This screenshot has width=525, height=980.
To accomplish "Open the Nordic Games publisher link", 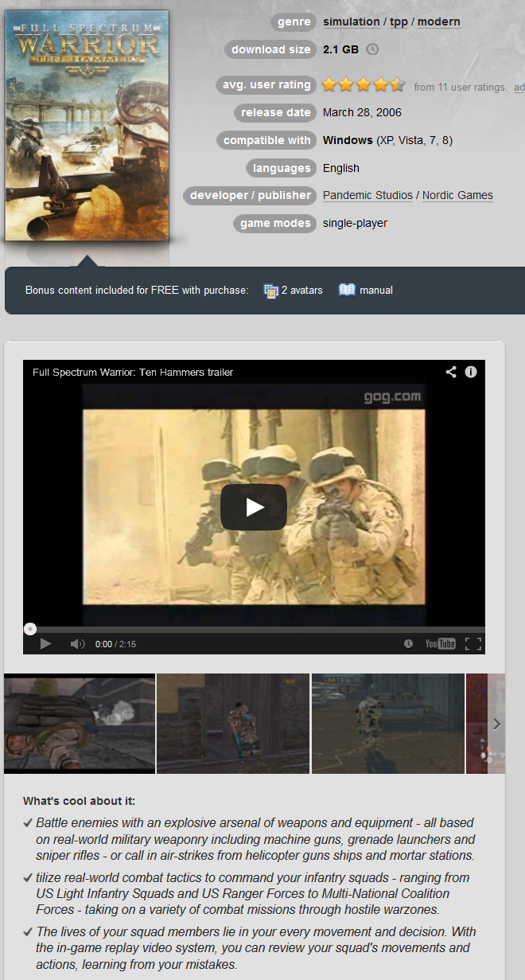I will (x=457, y=195).
